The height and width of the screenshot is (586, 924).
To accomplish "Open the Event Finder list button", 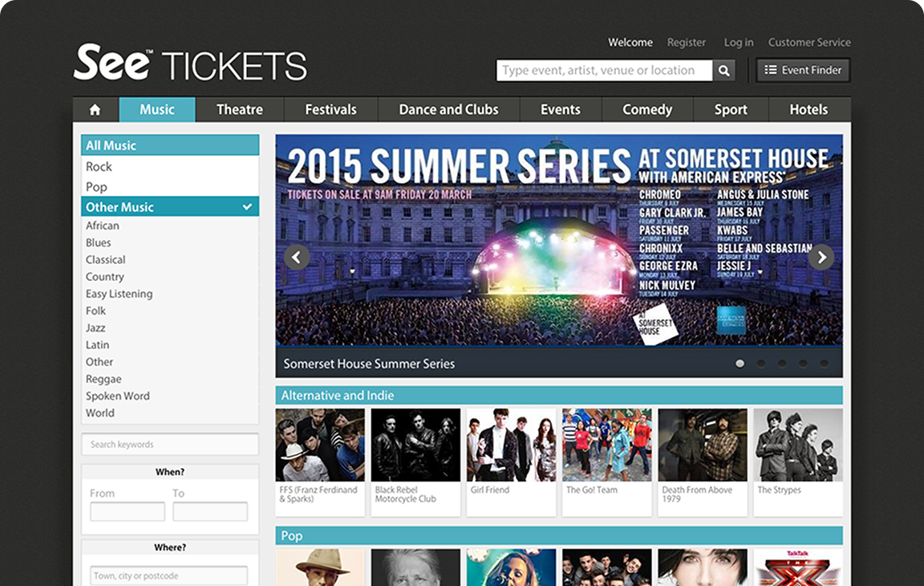I will [x=803, y=70].
